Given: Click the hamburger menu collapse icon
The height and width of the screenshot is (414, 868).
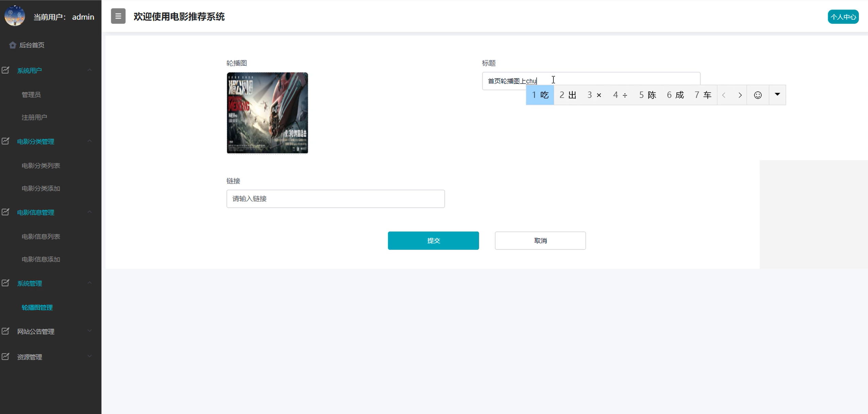Looking at the screenshot, I should [118, 16].
